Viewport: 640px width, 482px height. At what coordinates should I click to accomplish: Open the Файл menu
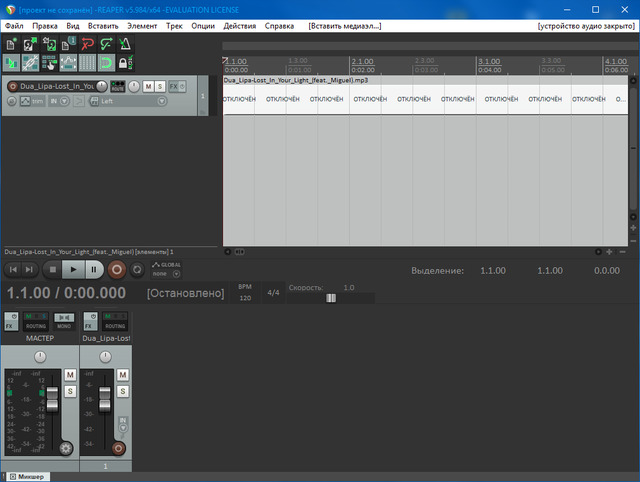pyautogui.click(x=14, y=25)
